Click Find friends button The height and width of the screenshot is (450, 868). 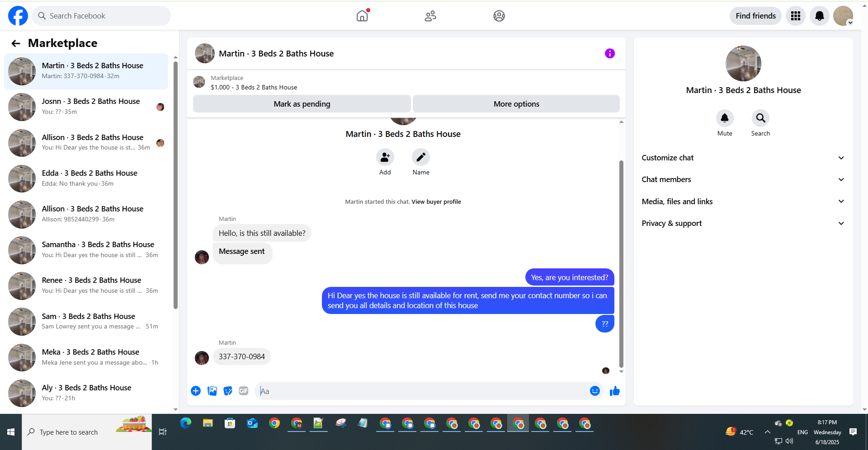pos(755,16)
